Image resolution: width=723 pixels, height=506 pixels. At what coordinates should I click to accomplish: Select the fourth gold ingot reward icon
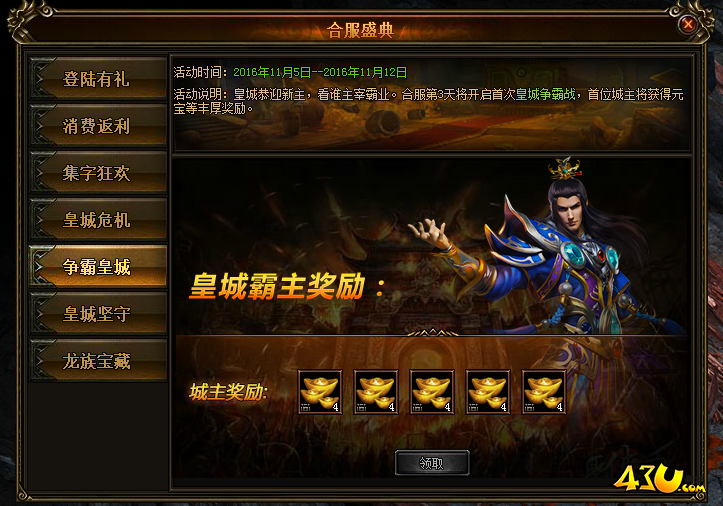click(488, 392)
